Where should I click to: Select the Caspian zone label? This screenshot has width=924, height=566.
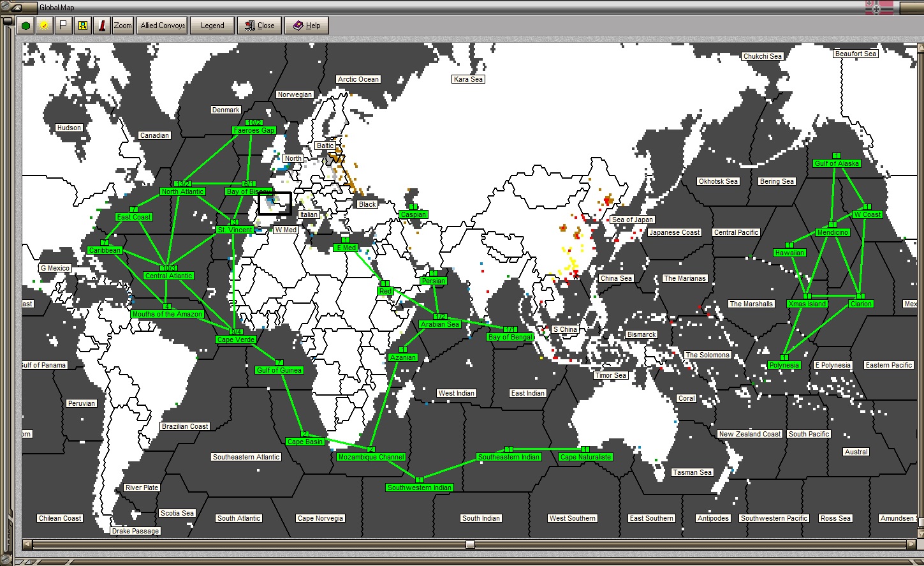[x=413, y=214]
